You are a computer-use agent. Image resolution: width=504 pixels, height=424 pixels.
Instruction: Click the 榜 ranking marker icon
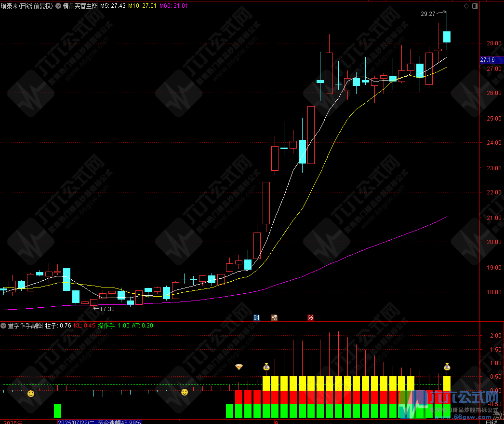(275, 317)
